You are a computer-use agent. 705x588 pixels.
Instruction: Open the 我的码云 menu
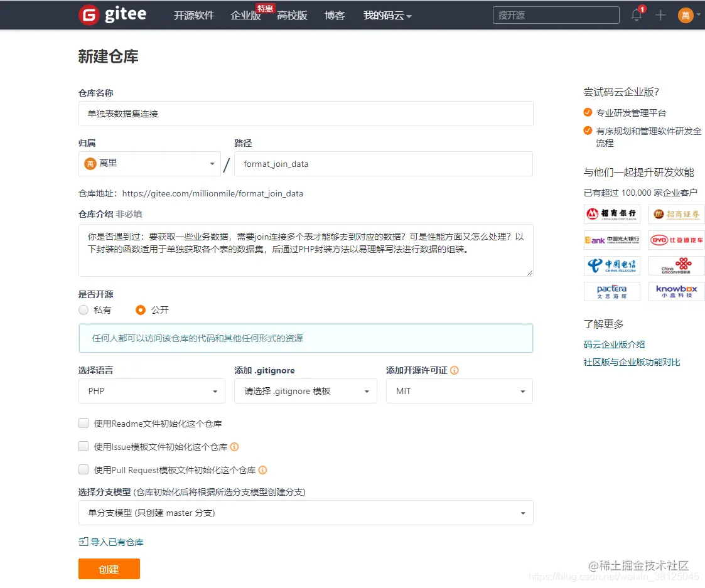385,16
